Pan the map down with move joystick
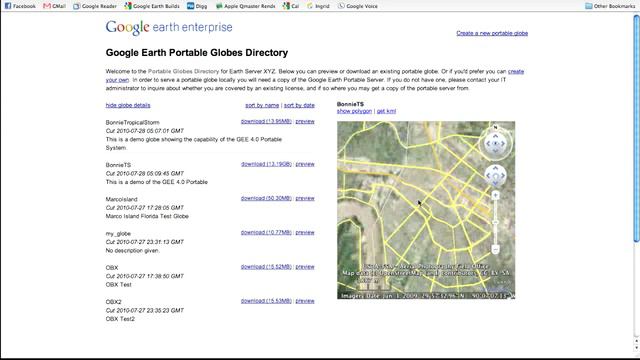The image size is (640, 360). 496,183
